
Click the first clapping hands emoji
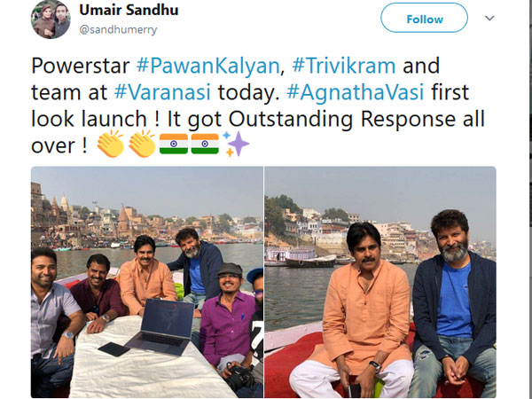pyautogui.click(x=111, y=144)
